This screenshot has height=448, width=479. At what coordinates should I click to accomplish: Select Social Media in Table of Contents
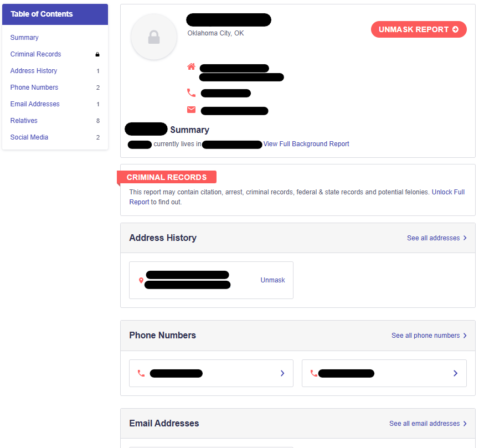(29, 137)
